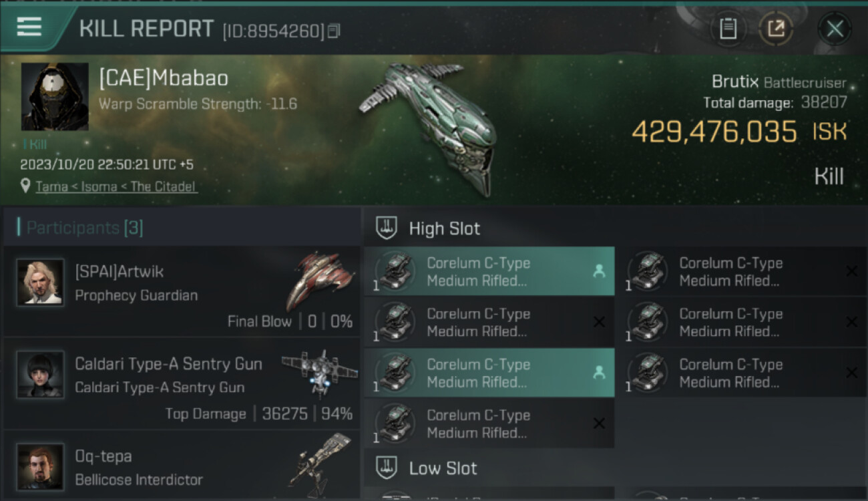Open the Tama < Isoma < The Citadel location link
The image size is (868, 501).
pyautogui.click(x=116, y=186)
